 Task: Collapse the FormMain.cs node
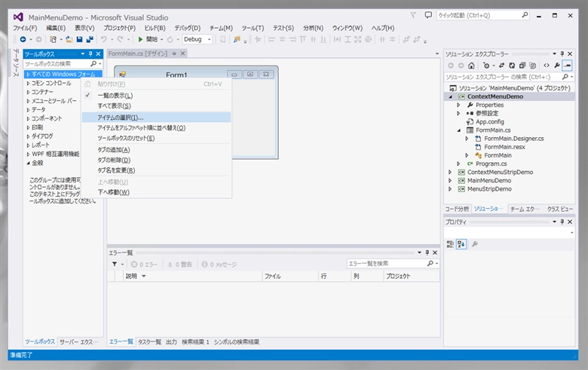pyautogui.click(x=458, y=130)
